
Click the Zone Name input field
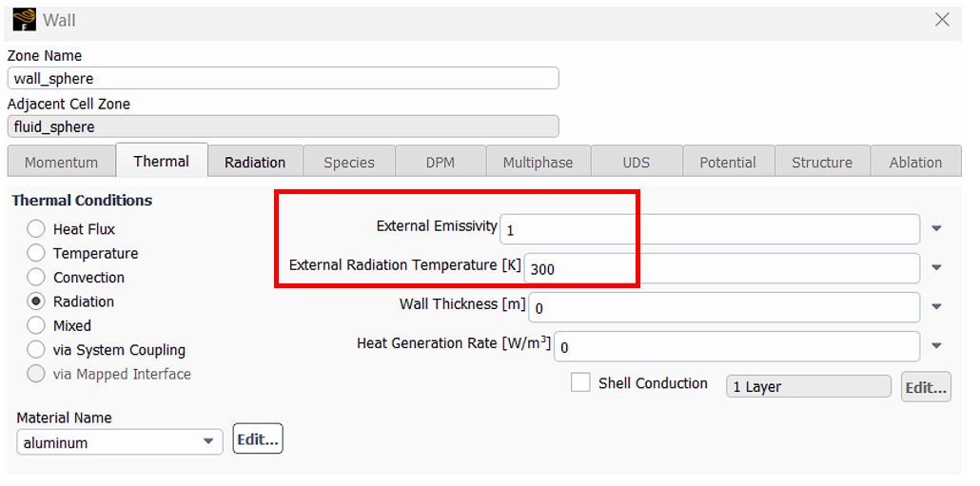(284, 79)
